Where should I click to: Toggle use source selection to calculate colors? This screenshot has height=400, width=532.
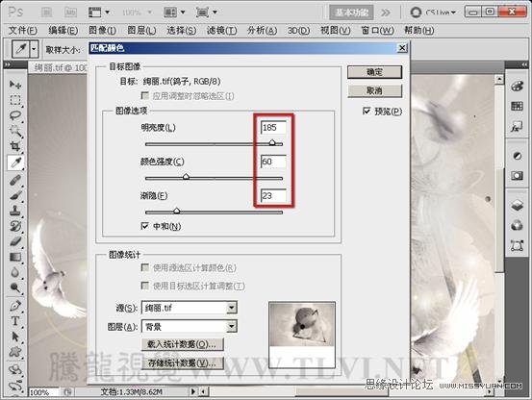145,268
